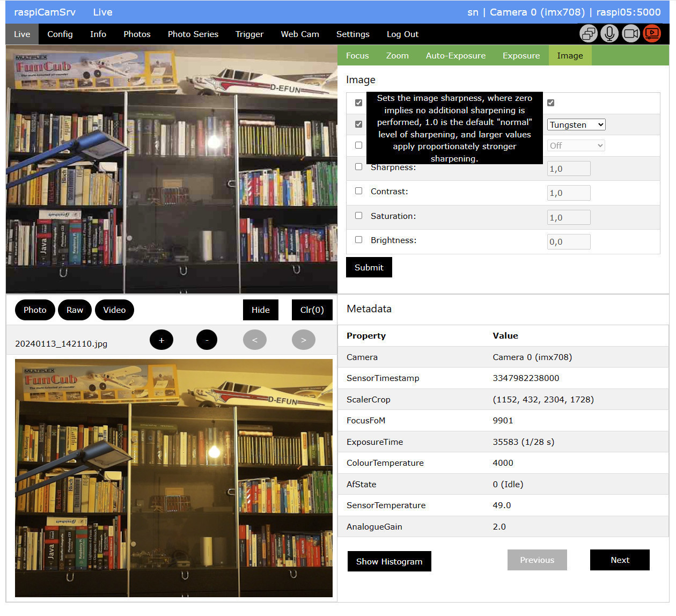Open the Trigger page in navigation
The height and width of the screenshot is (616, 676).
coord(249,34)
